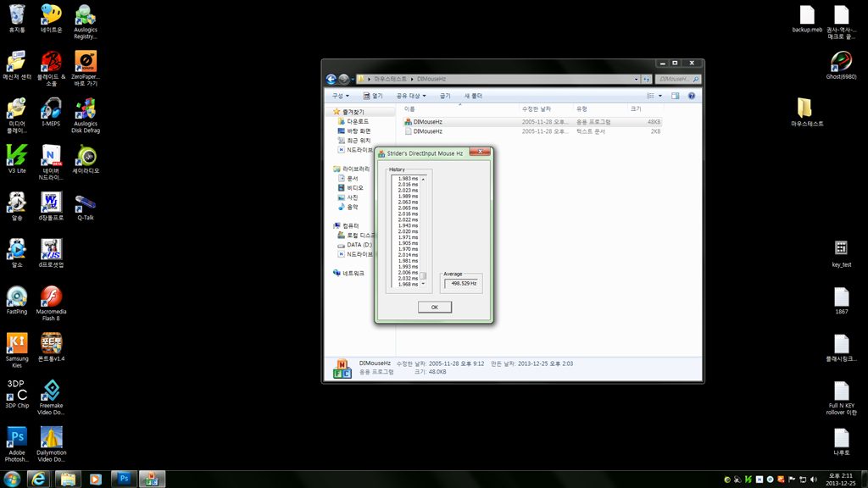
Task: Click the 마우스테스트 folder on the desktop
Action: 807,113
